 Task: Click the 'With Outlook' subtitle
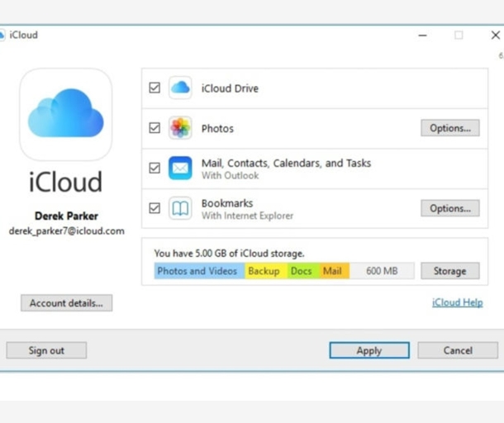point(231,175)
